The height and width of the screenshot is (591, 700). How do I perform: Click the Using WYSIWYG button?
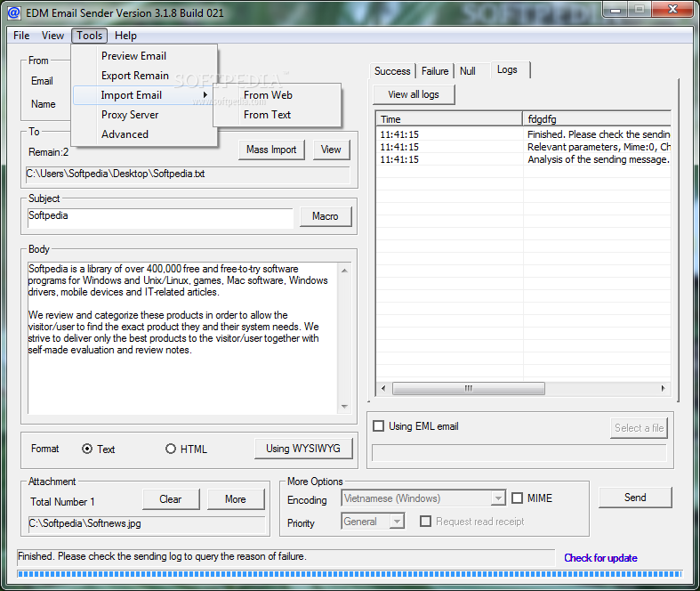coord(303,449)
